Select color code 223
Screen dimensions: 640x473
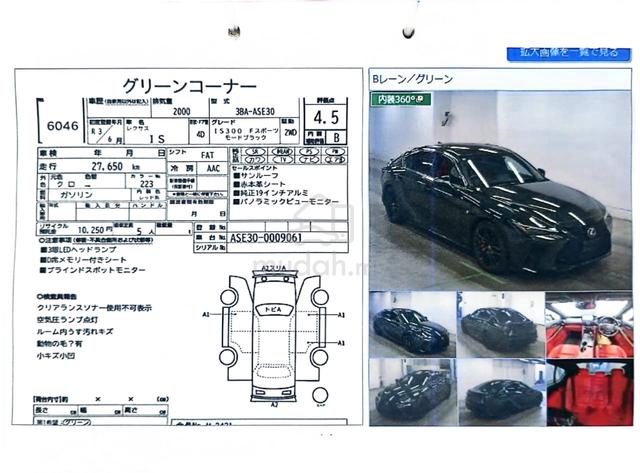click(x=147, y=184)
